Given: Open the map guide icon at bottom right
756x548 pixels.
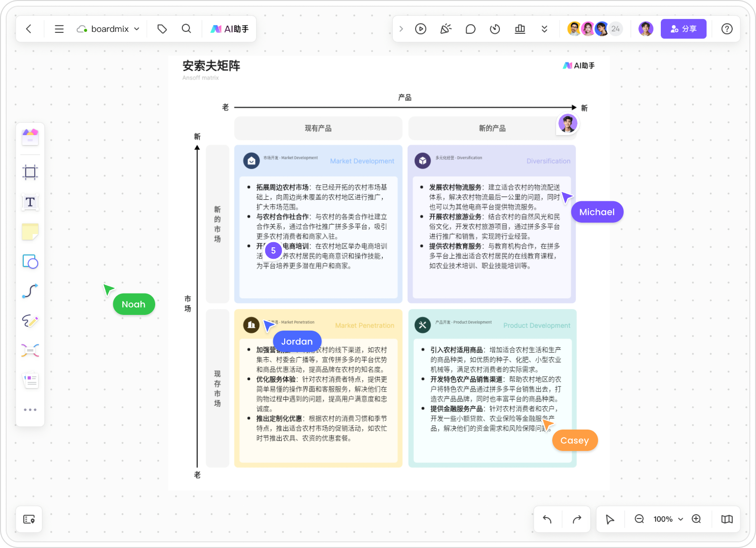Looking at the screenshot, I should [726, 519].
